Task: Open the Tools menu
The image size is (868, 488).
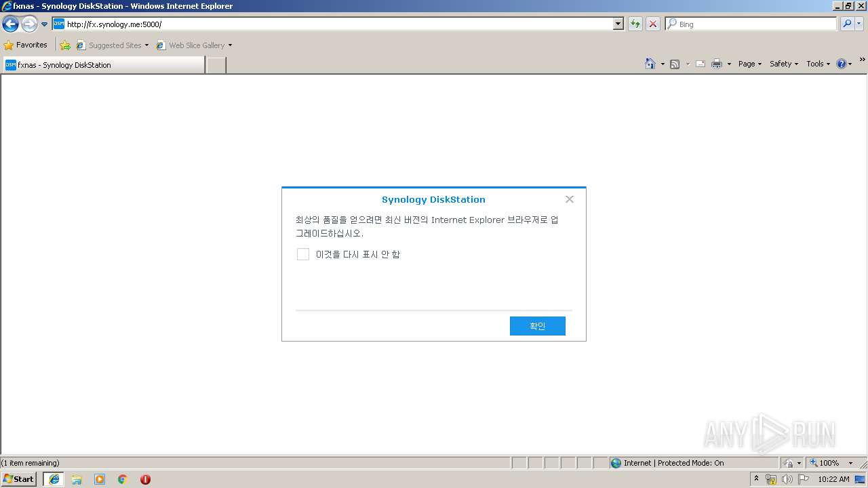Action: 818,64
